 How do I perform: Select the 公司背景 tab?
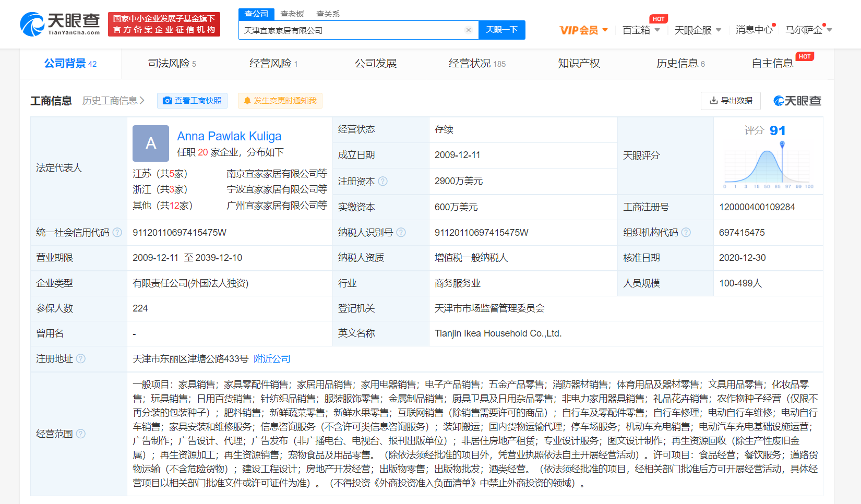[70, 64]
